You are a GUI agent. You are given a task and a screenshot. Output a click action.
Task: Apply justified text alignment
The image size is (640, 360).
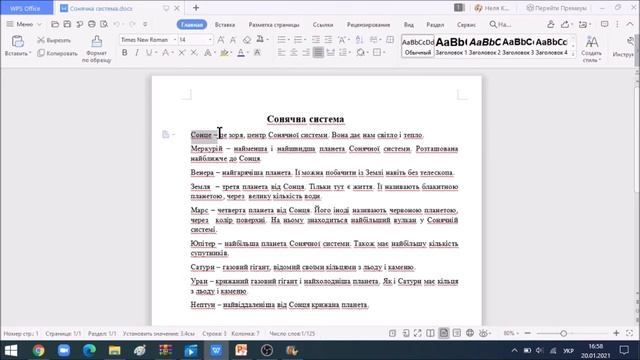pos(318,52)
